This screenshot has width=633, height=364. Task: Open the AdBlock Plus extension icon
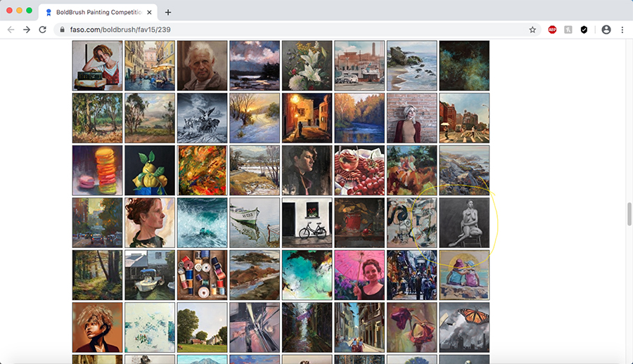point(552,30)
